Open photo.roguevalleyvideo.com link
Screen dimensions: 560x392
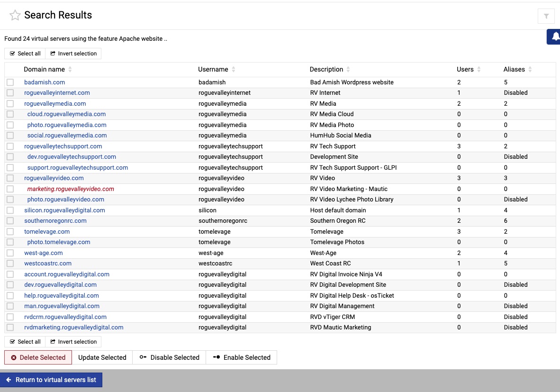click(66, 200)
